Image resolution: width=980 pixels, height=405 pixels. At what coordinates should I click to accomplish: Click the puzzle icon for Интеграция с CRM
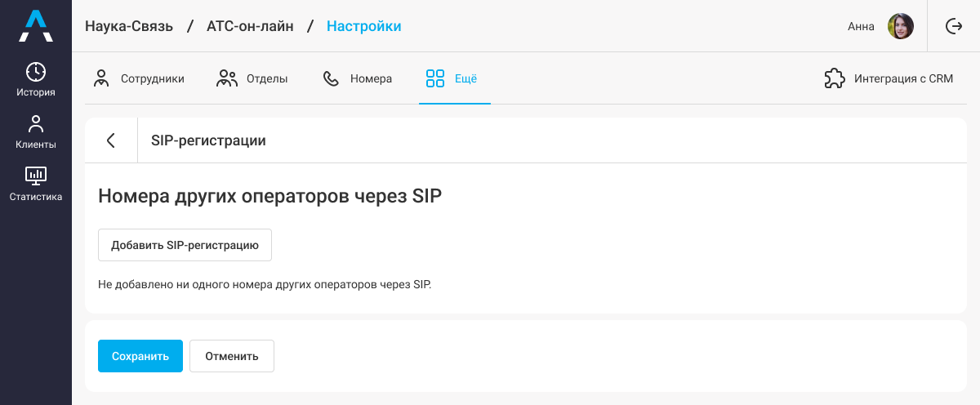[834, 79]
